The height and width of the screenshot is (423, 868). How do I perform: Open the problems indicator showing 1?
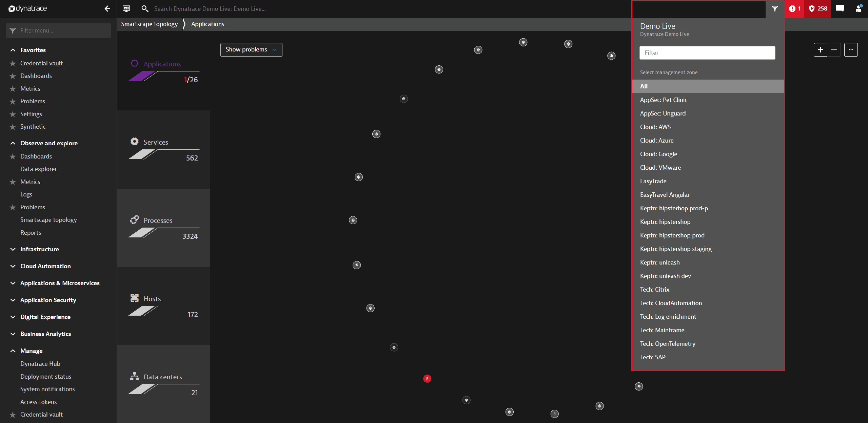(x=794, y=9)
